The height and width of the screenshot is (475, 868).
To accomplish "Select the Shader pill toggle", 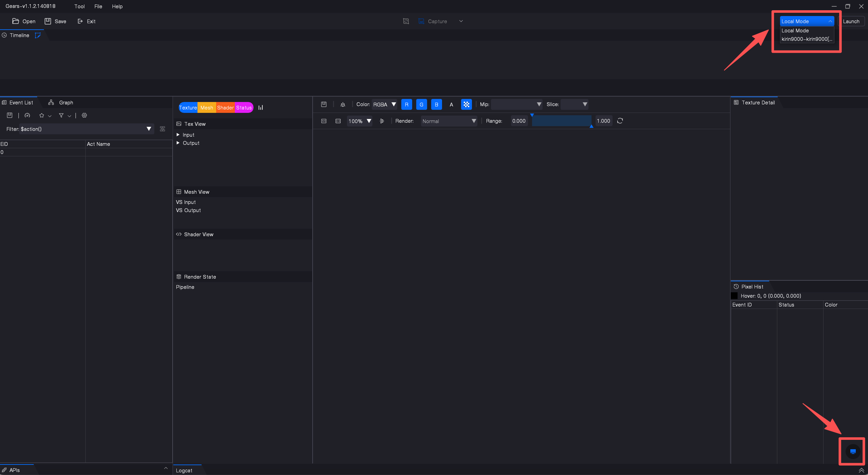I will point(225,107).
